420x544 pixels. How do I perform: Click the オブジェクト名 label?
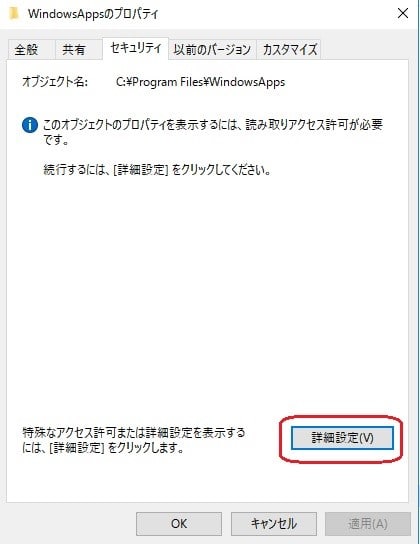coord(55,82)
